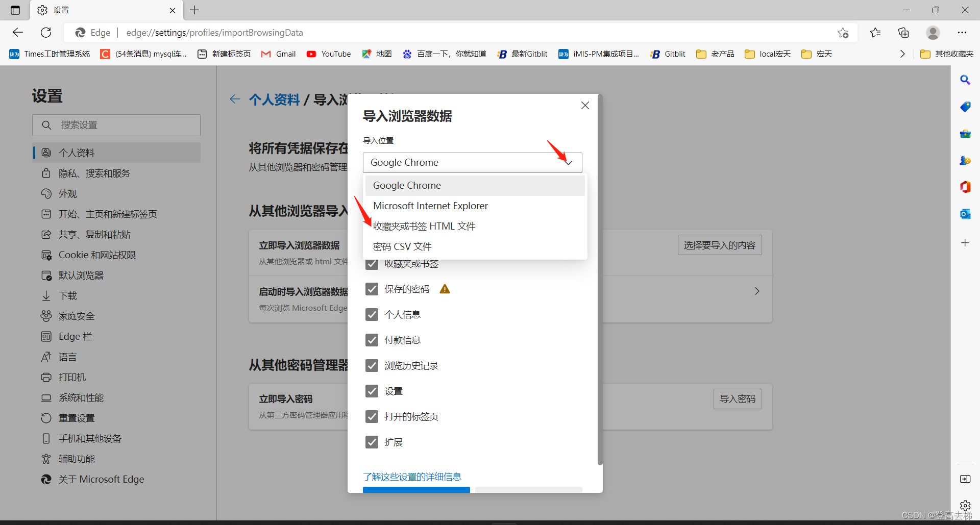Click 选择要导入的内容 button
Image resolution: width=980 pixels, height=525 pixels.
pos(720,245)
